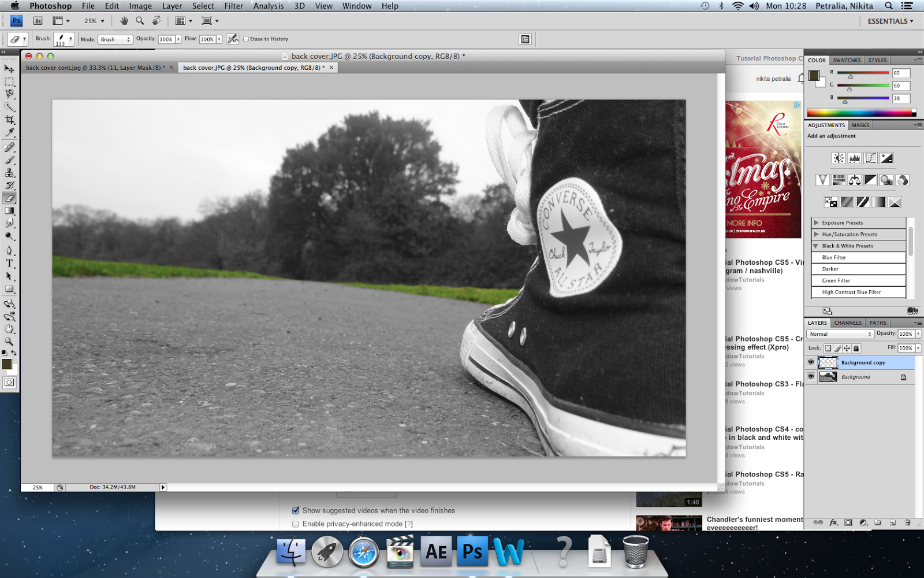Expand Exposure Presets list
Screen dimensions: 924x578
click(816, 223)
